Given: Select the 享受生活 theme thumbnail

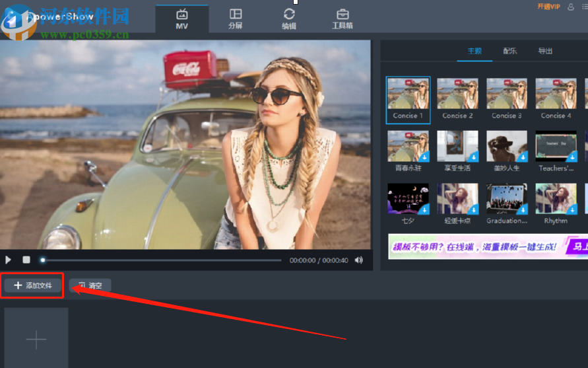Looking at the screenshot, I should pyautogui.click(x=457, y=146).
